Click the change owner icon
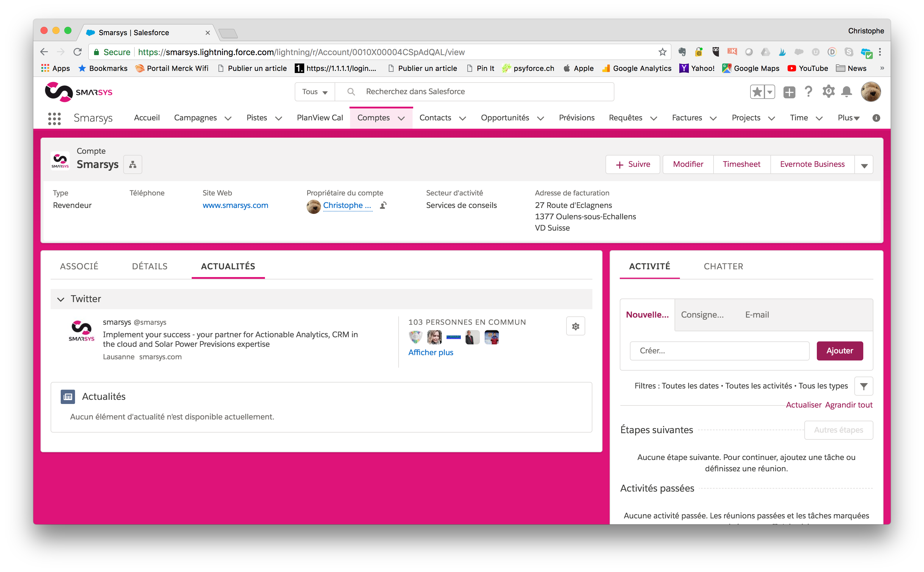This screenshot has width=924, height=572. pyautogui.click(x=383, y=206)
